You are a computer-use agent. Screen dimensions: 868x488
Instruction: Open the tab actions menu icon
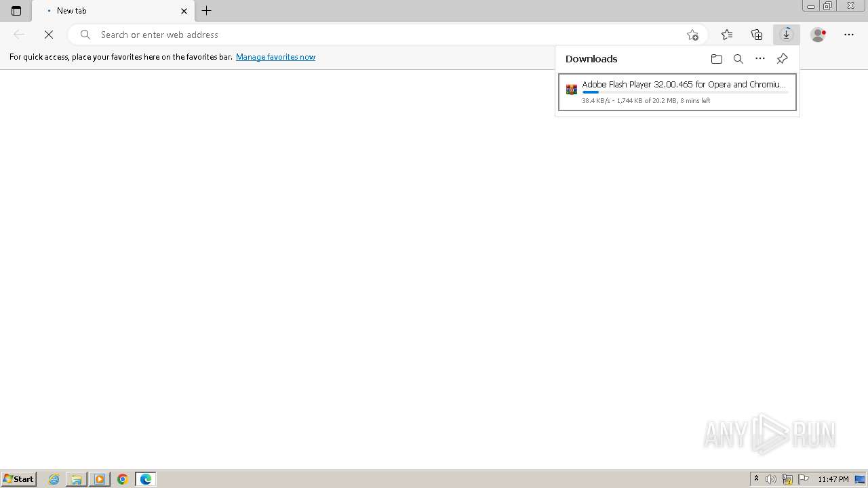16,11
